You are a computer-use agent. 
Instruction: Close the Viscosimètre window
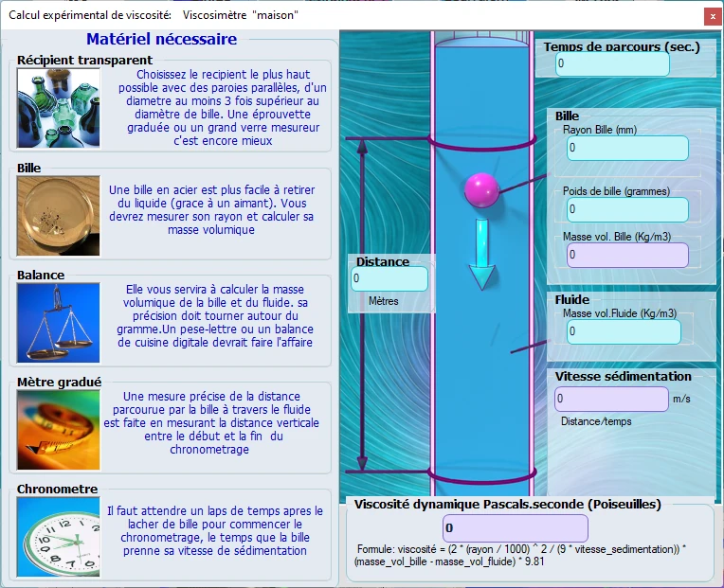point(713,17)
